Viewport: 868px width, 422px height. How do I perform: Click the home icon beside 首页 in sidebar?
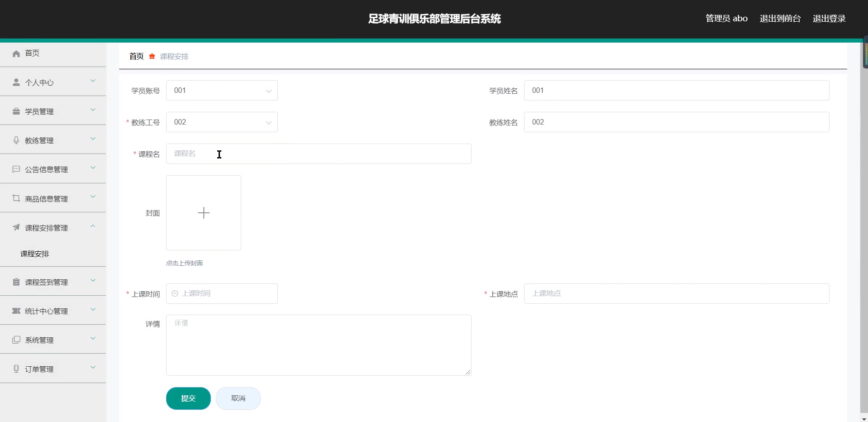[x=16, y=53]
